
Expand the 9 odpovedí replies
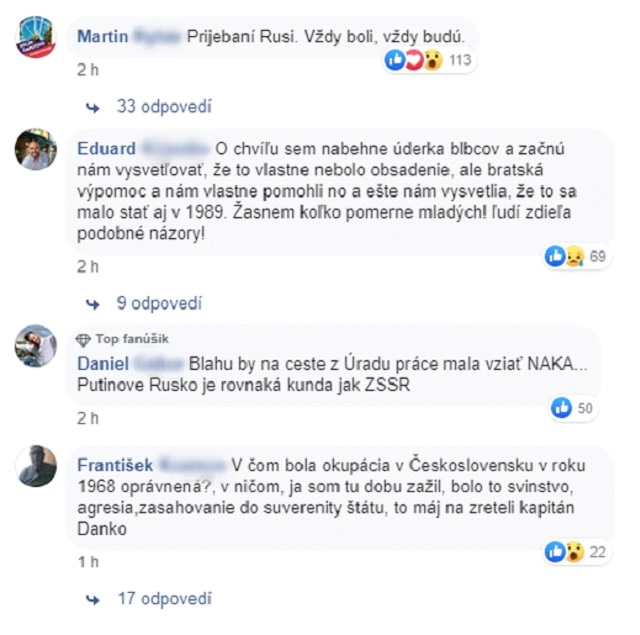tap(159, 303)
